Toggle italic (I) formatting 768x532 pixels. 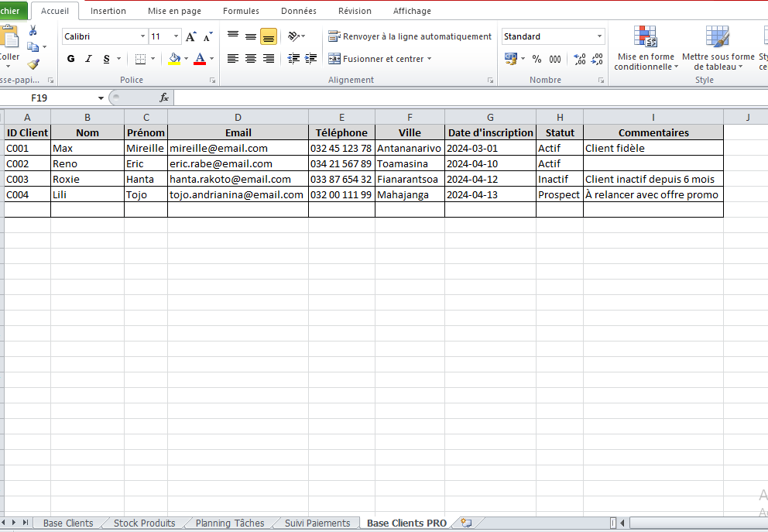[x=89, y=59]
